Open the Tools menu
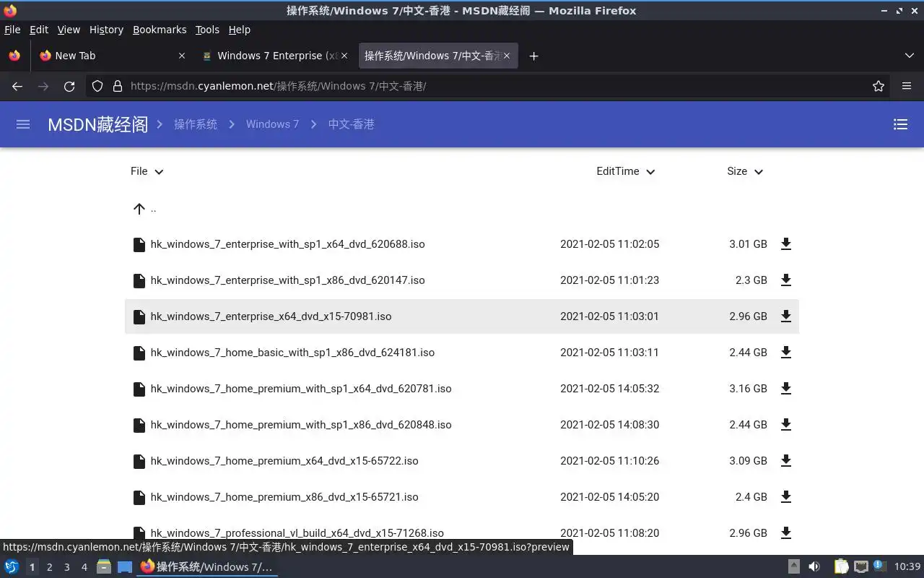This screenshot has height=578, width=924. pos(207,30)
